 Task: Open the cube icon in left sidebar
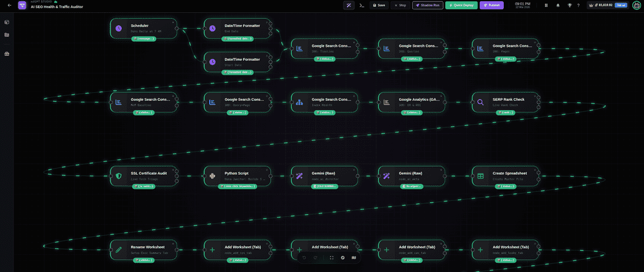7,22
